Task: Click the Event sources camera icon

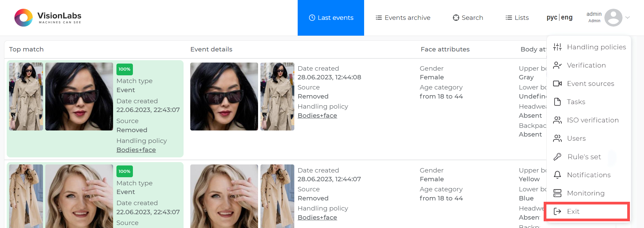Action: click(557, 83)
